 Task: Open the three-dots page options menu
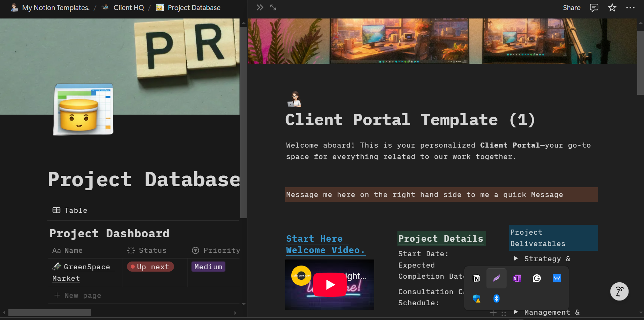(x=630, y=8)
